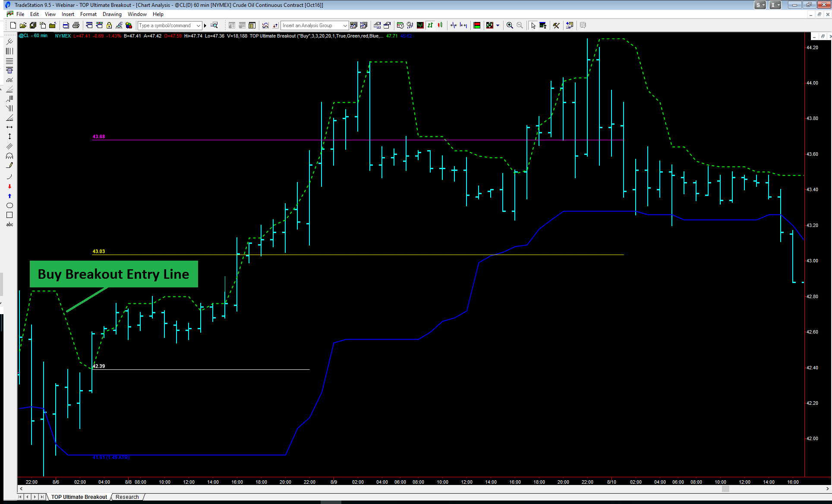The width and height of the screenshot is (832, 504).
Task: Open dropdown arrow beside chart scaling icon
Action: click(498, 25)
